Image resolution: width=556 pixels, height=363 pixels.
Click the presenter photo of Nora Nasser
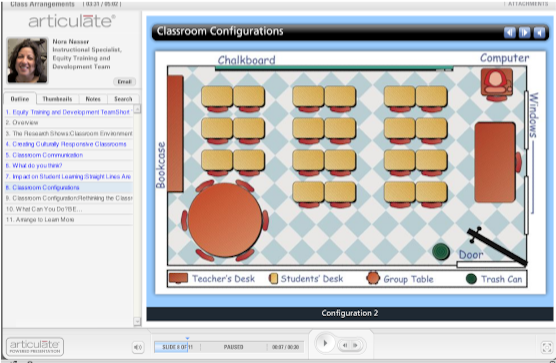point(27,60)
